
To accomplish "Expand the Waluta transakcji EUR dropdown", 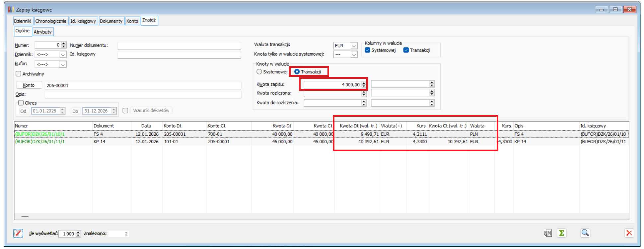I will coord(354,46).
